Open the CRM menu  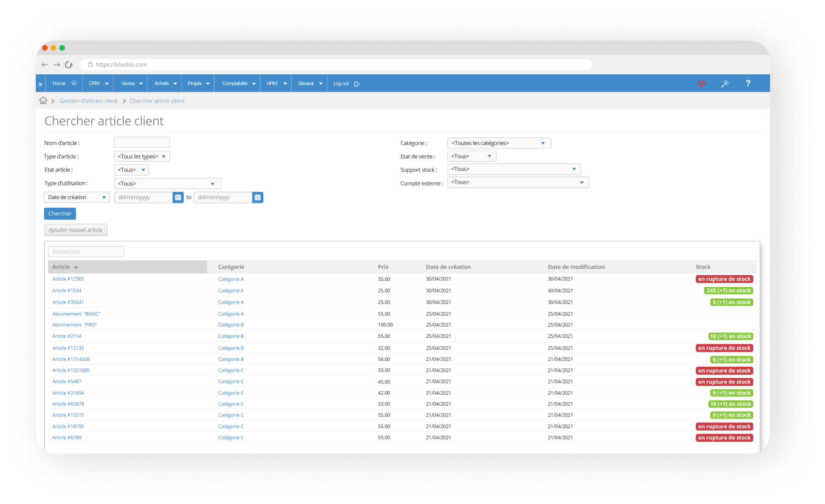pos(98,83)
